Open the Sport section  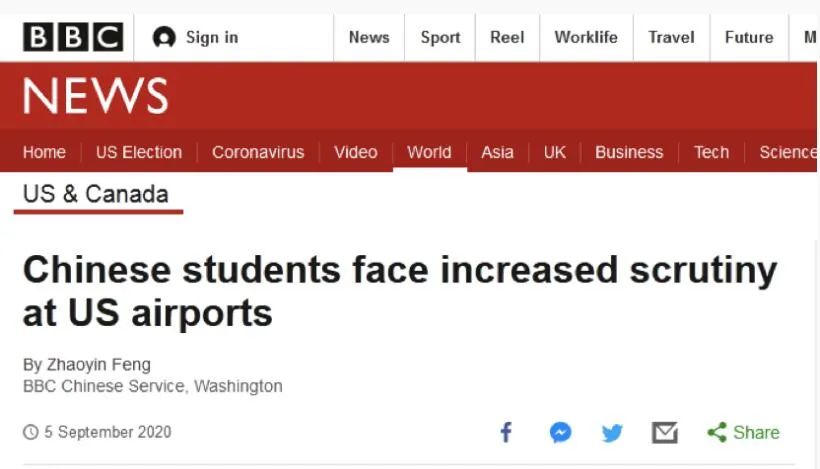[440, 38]
